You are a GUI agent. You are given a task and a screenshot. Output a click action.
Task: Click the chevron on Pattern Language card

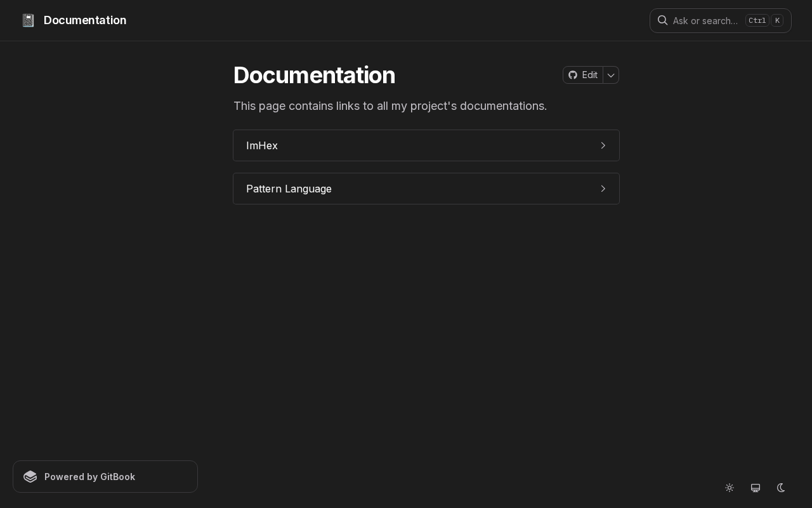603,189
